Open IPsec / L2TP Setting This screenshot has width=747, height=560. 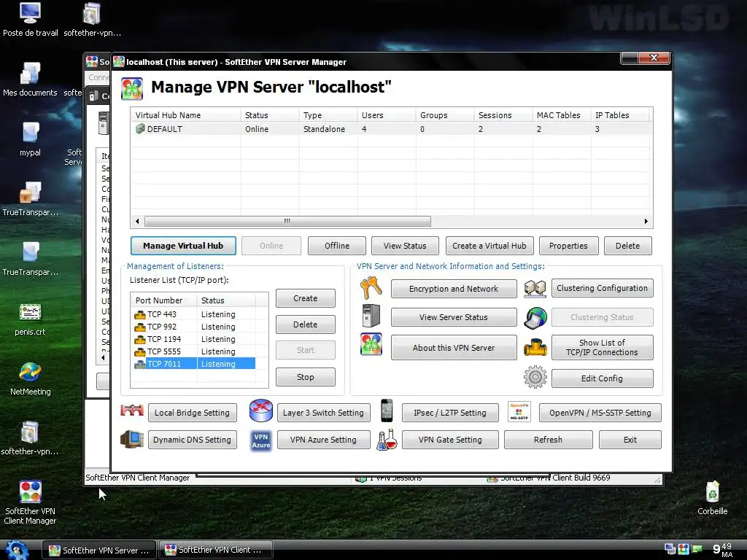coord(450,413)
